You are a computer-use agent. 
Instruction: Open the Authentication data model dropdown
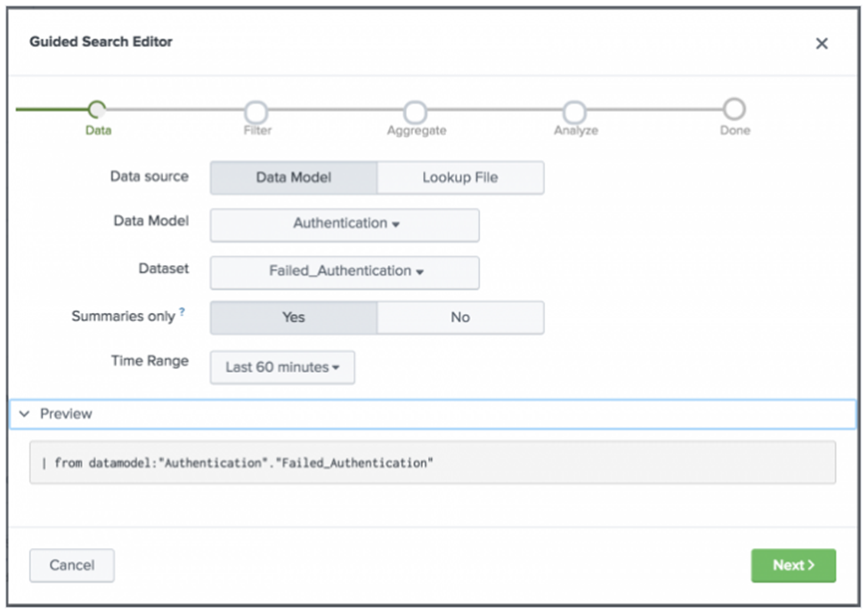click(345, 224)
